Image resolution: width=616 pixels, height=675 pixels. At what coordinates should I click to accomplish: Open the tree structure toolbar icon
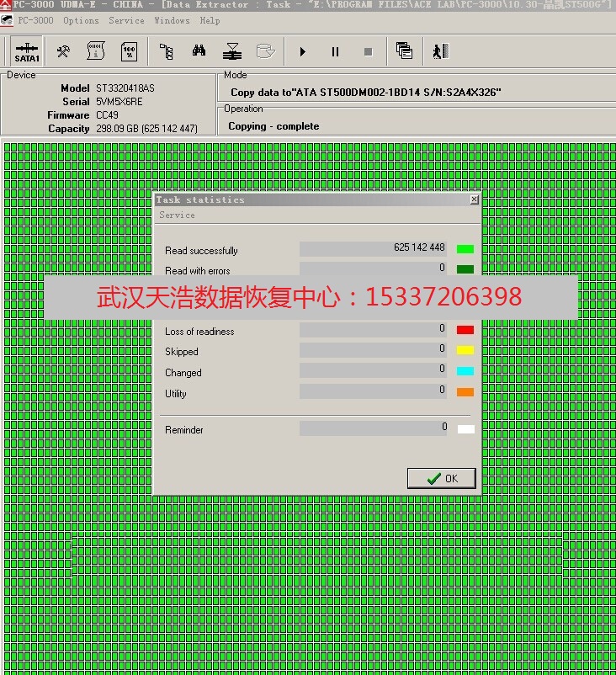pyautogui.click(x=166, y=52)
